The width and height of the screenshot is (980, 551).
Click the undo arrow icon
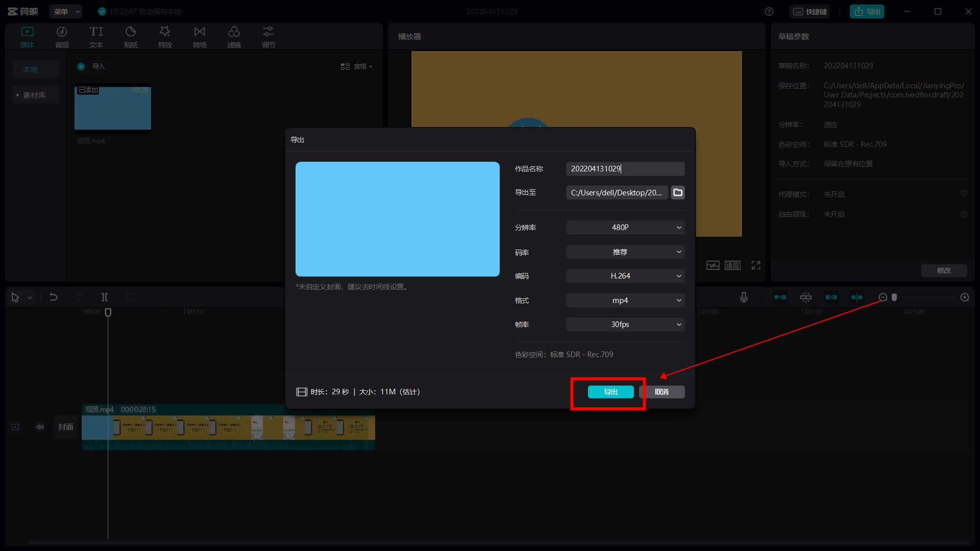pos(54,297)
